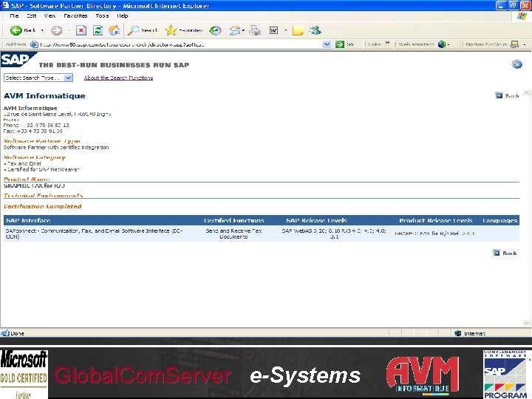Open the Web assistant dropdown arrow
The image size is (532, 399).
click(449, 44)
